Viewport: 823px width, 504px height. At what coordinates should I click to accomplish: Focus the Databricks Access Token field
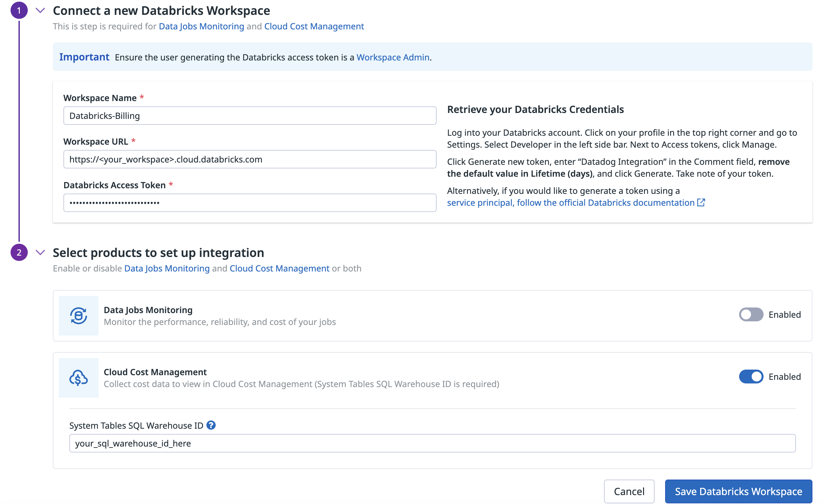(x=250, y=202)
